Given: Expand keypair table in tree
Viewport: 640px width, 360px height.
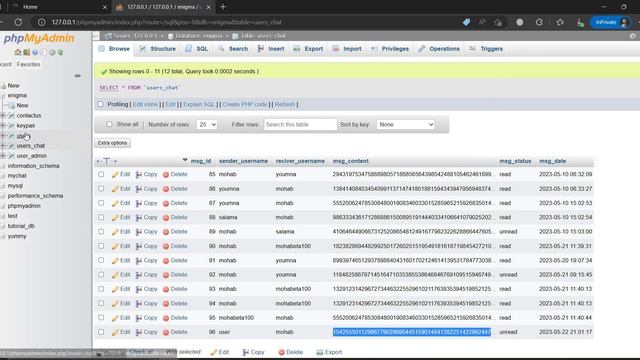Looking at the screenshot, I should click(3, 126).
